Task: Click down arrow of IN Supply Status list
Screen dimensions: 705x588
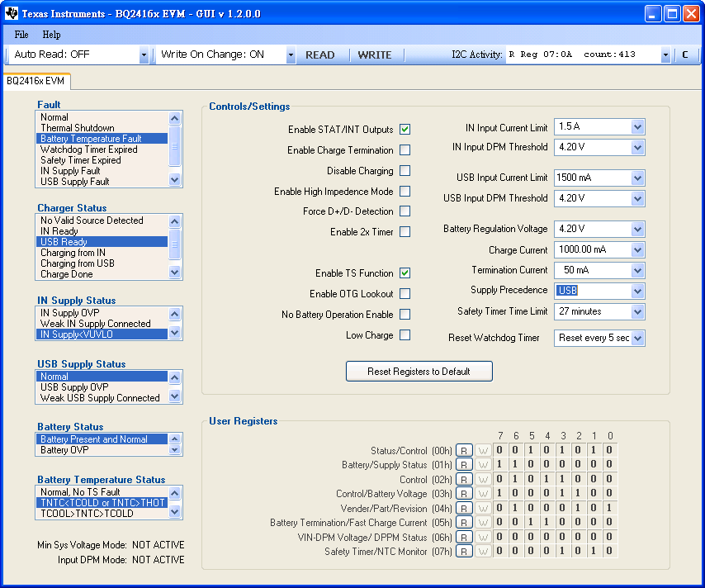Action: click(174, 333)
